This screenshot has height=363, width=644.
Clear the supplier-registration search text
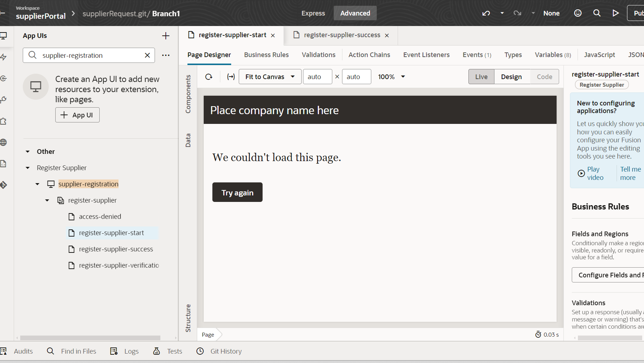147,55
